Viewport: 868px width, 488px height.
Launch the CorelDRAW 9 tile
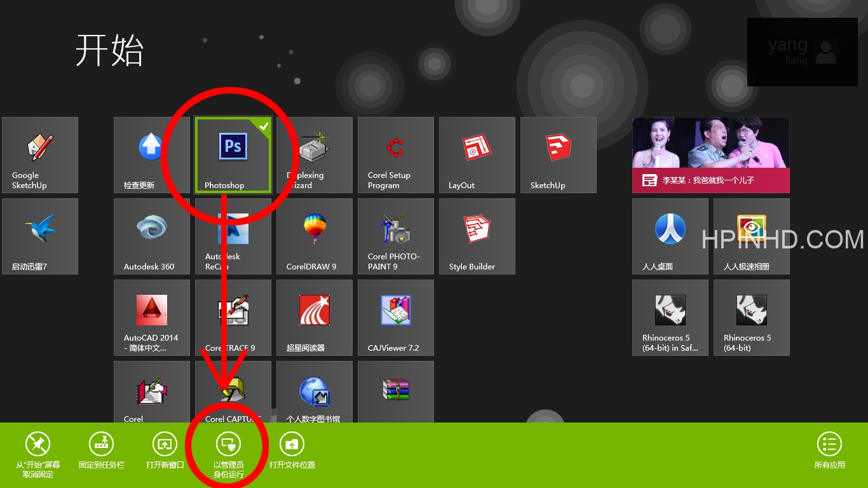coord(315,236)
